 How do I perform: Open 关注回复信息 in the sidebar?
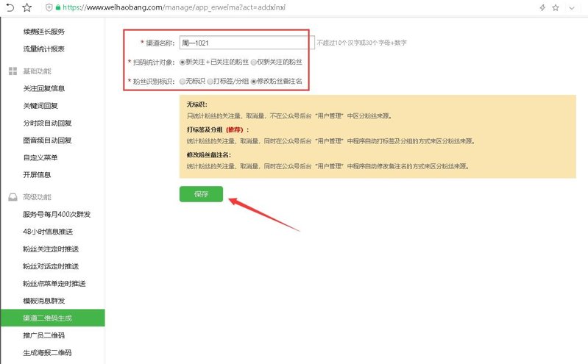44,88
